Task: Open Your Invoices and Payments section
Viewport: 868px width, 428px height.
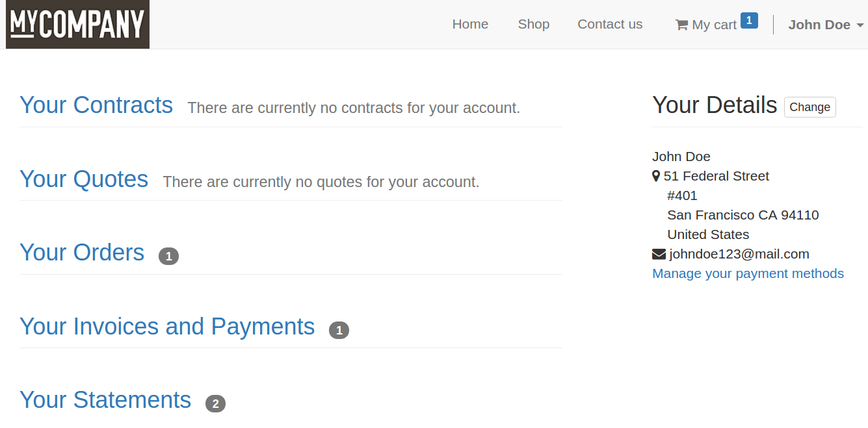Action: (x=167, y=327)
